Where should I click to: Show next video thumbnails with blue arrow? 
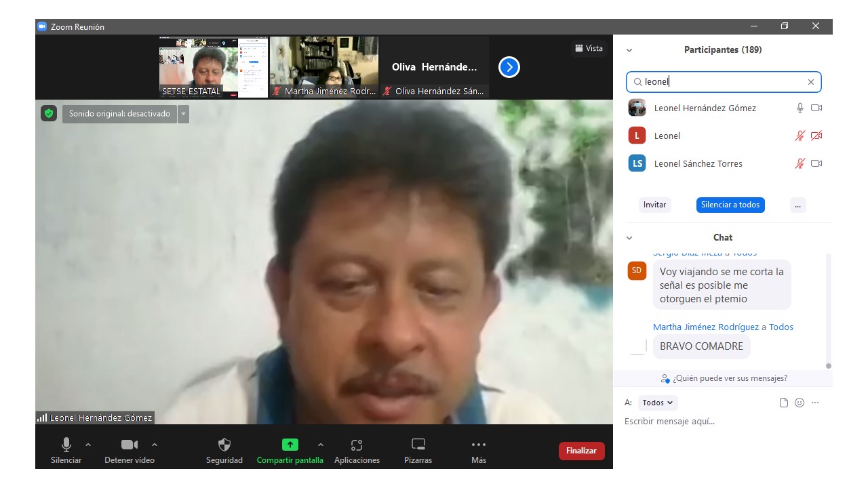pyautogui.click(x=509, y=67)
